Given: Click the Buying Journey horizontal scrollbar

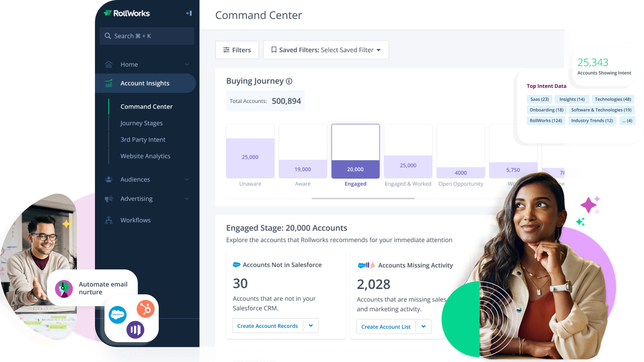Looking at the screenshot, I should pyautogui.click(x=363, y=198).
